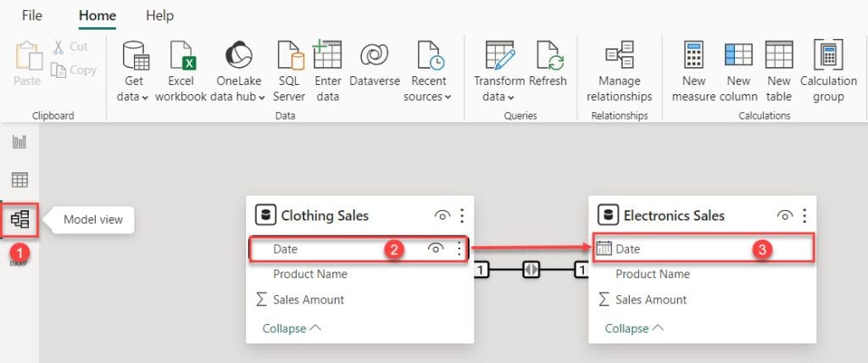Select the relationship direction icon on the connector
The width and height of the screenshot is (868, 363).
531,270
